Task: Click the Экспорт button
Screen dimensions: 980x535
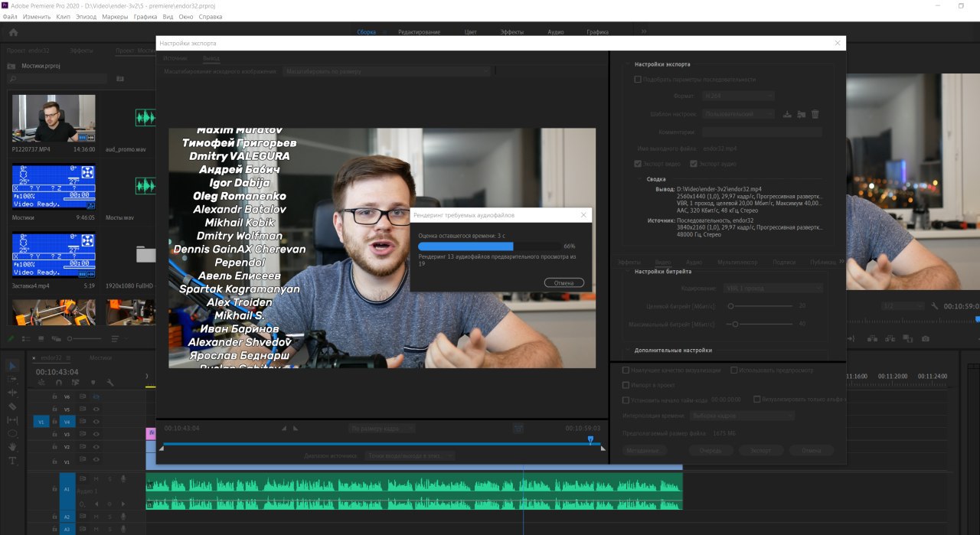Action: [x=760, y=451]
